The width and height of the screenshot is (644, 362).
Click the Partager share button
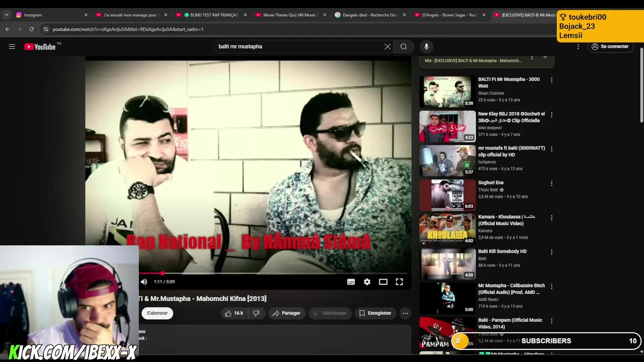click(x=286, y=313)
